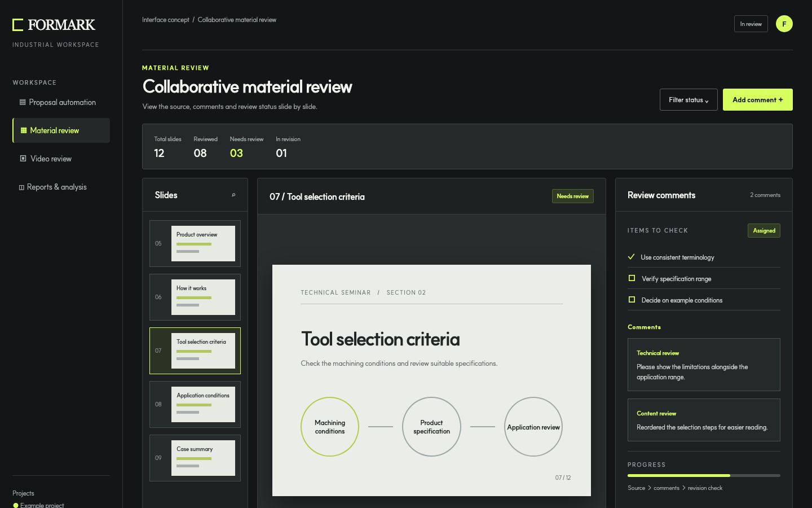This screenshot has width=812, height=508.
Task: Click the Needs review 03 stat
Action: point(246,147)
